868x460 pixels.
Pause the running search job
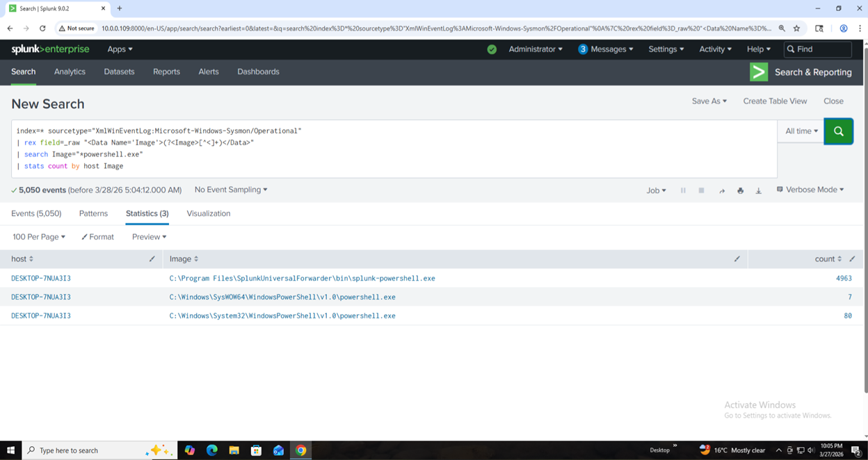(683, 190)
